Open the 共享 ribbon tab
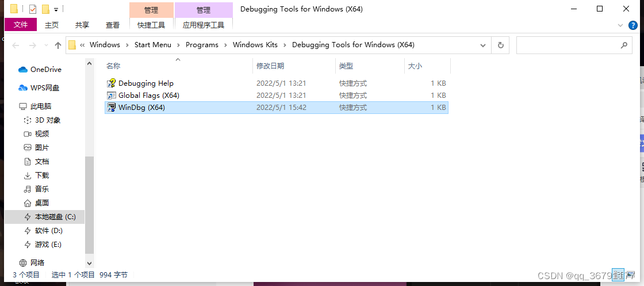This screenshot has width=644, height=286. pyautogui.click(x=82, y=25)
